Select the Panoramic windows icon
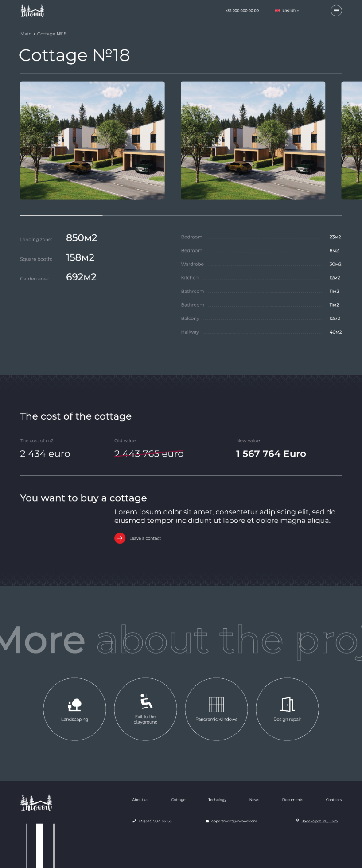 (216, 709)
